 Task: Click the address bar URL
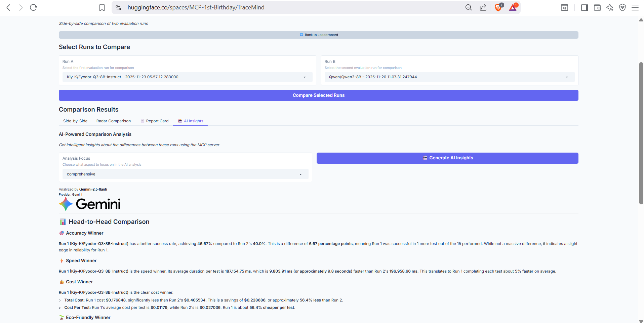click(x=196, y=7)
